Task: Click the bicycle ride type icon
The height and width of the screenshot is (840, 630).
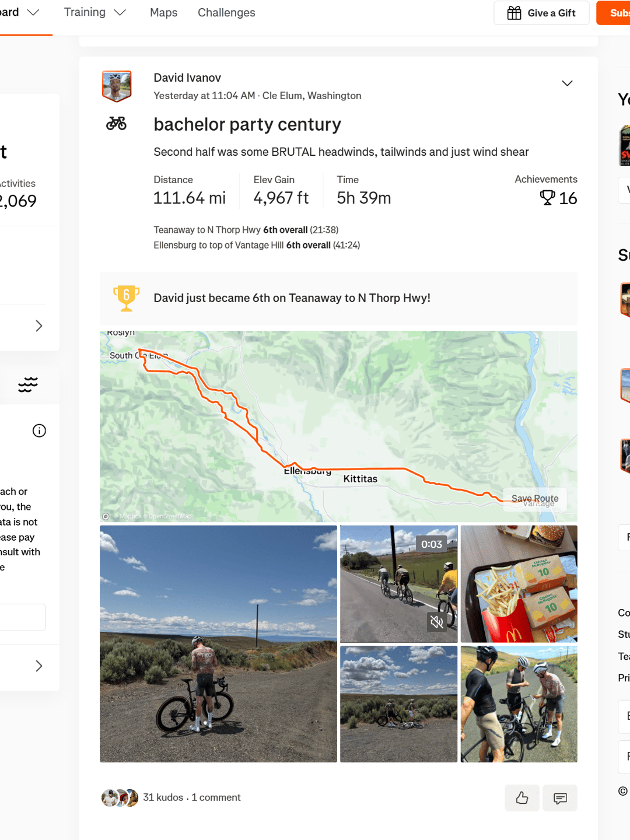Action: pyautogui.click(x=116, y=123)
